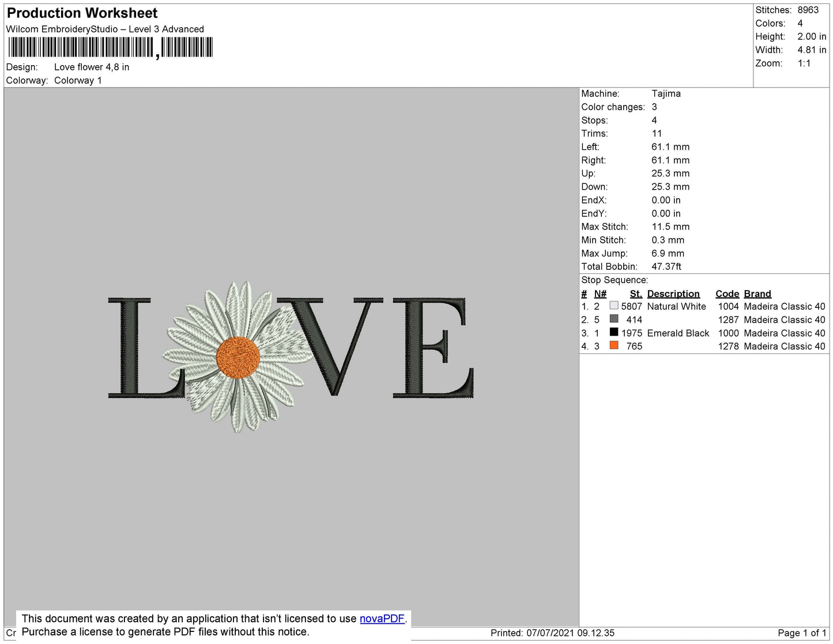The height and width of the screenshot is (644, 833).
Task: Click the Left value '61.1 mm'
Action: coord(670,147)
